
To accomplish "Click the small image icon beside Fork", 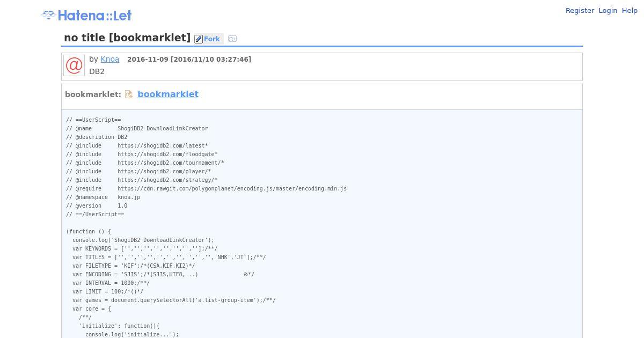I will (232, 39).
